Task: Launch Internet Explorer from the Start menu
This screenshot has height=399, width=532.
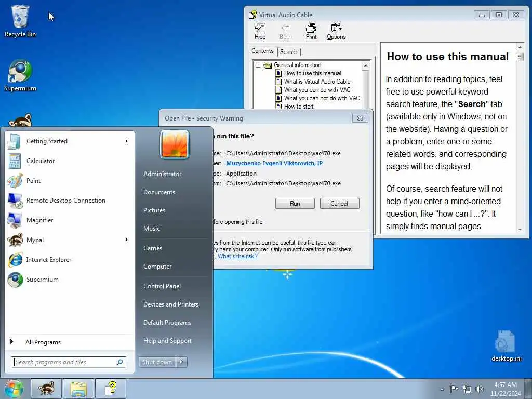Action: click(x=70, y=260)
